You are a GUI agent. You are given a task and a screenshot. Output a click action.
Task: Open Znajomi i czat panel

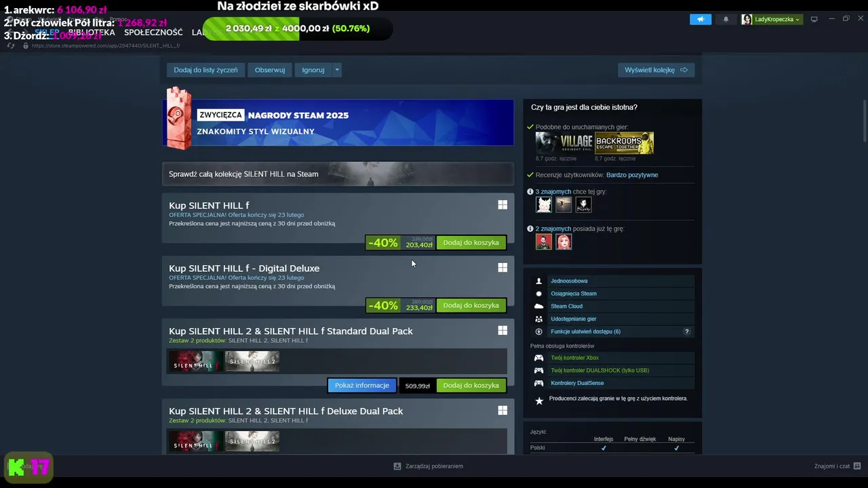pos(837,466)
